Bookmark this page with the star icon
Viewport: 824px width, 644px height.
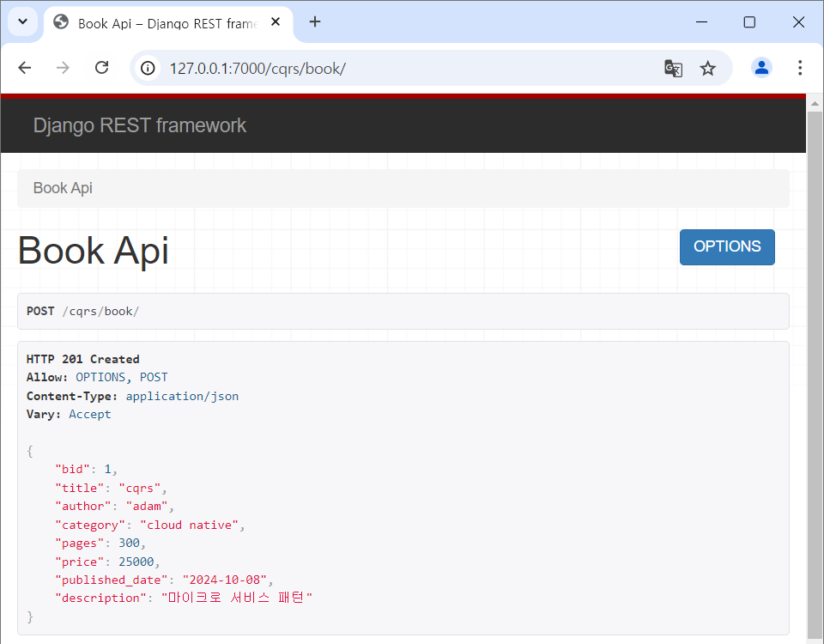[708, 69]
